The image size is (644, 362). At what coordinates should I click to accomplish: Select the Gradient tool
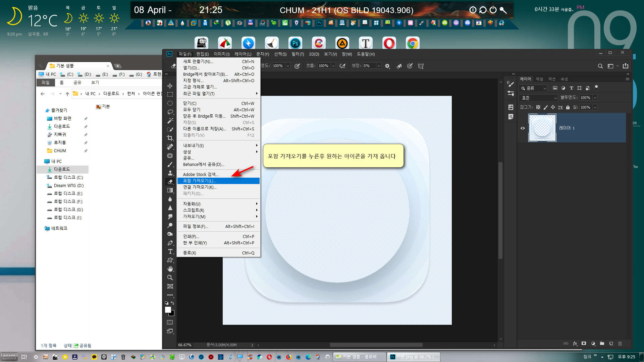click(x=170, y=190)
